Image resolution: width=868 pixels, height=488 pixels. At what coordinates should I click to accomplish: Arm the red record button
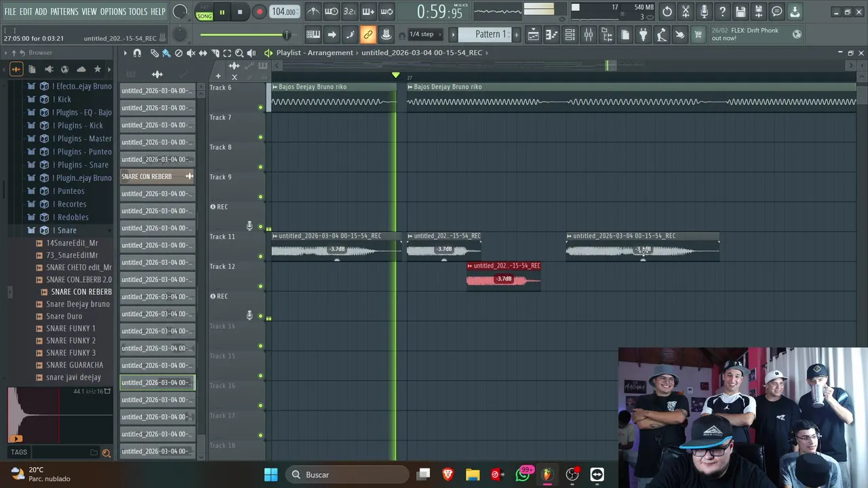(259, 12)
